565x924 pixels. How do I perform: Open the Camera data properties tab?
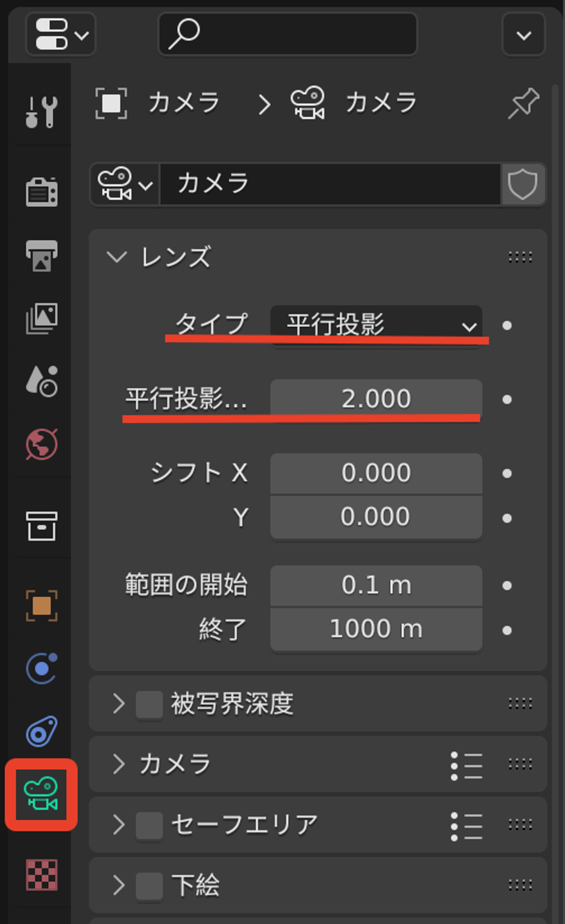pyautogui.click(x=41, y=794)
